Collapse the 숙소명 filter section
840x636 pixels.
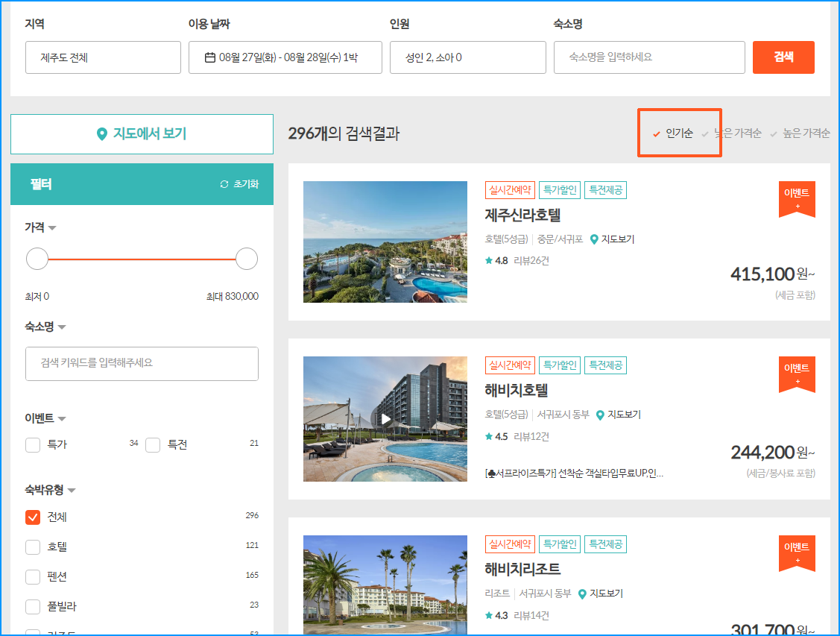click(x=45, y=327)
